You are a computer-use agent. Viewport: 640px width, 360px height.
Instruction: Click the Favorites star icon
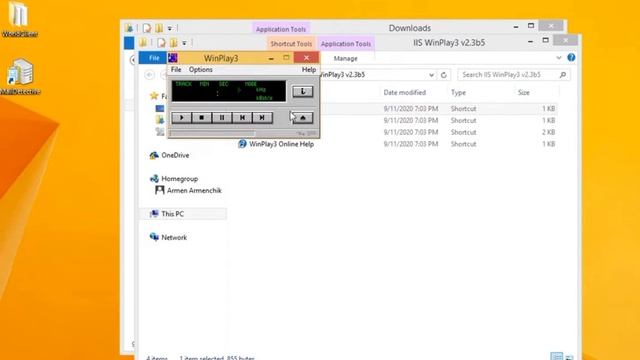point(154,96)
